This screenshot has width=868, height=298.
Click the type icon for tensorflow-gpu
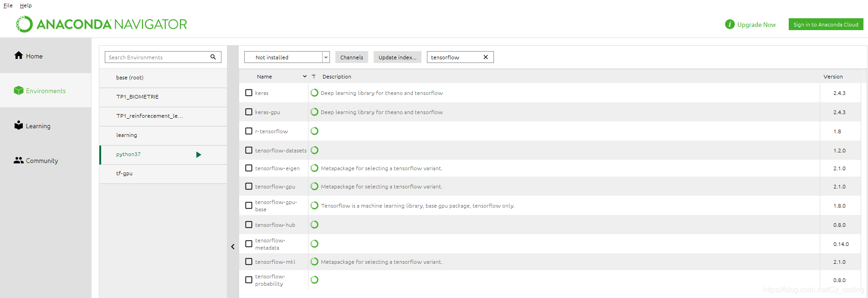[x=314, y=186]
